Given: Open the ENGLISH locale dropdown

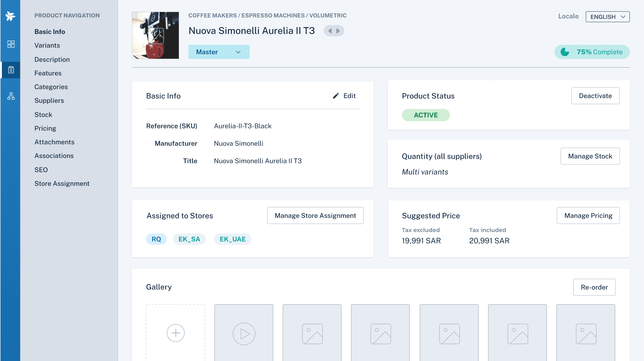Looking at the screenshot, I should coord(607,17).
